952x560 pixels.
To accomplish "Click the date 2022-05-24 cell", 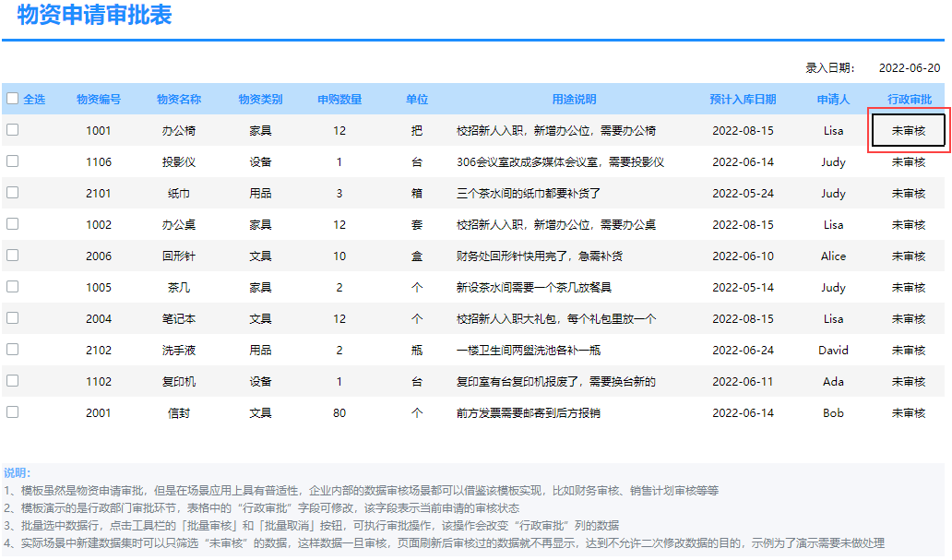I will coord(743,193).
